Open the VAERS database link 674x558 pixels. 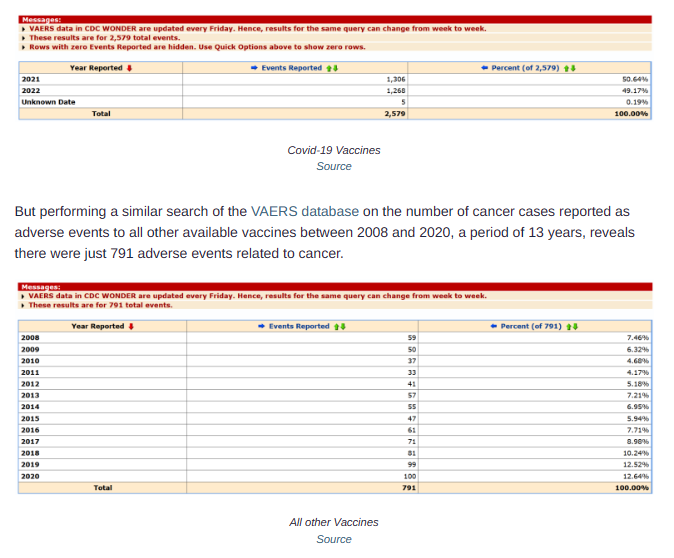coord(305,212)
